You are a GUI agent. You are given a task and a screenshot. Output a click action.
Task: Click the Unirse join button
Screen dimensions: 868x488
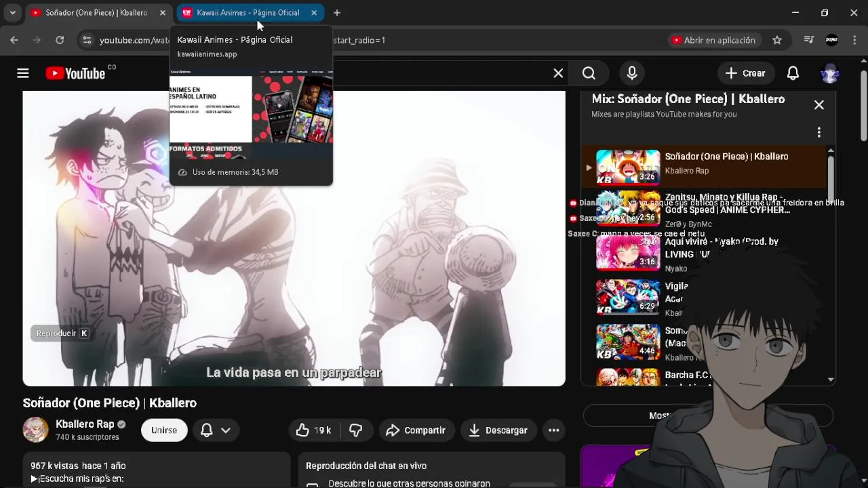click(x=164, y=430)
